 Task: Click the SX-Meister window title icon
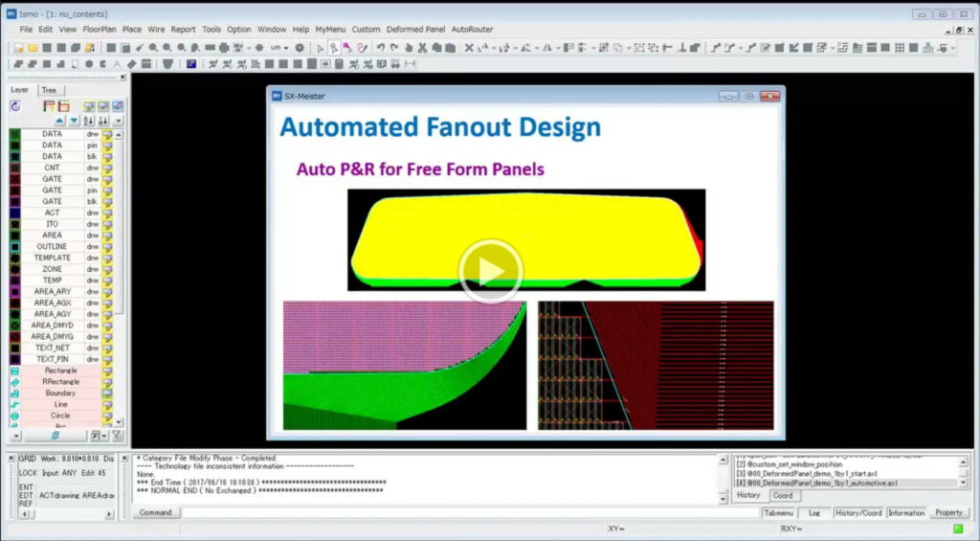277,96
